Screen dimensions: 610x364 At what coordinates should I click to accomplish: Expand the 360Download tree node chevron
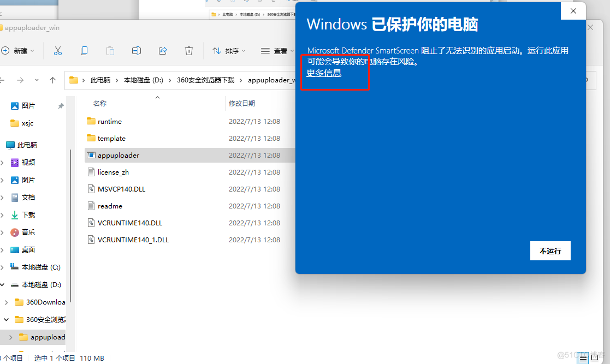coord(6,302)
